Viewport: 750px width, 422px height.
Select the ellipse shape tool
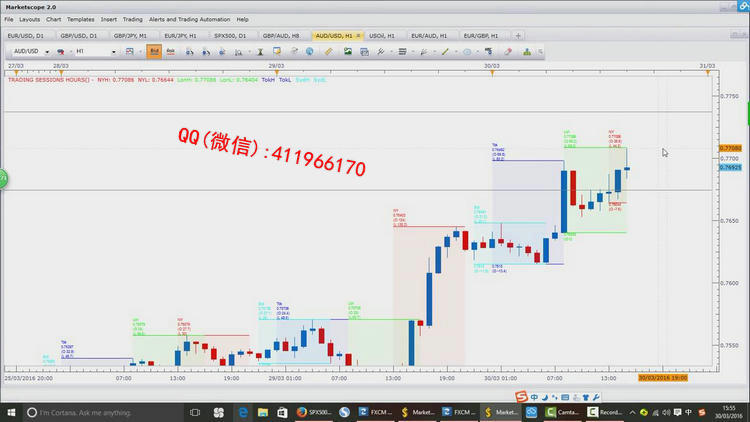(x=467, y=52)
